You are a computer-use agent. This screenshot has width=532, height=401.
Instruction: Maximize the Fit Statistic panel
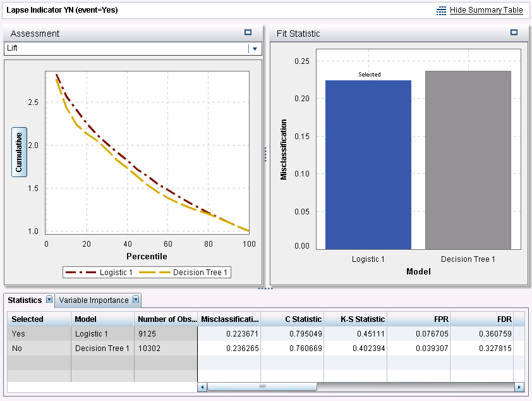[514, 32]
